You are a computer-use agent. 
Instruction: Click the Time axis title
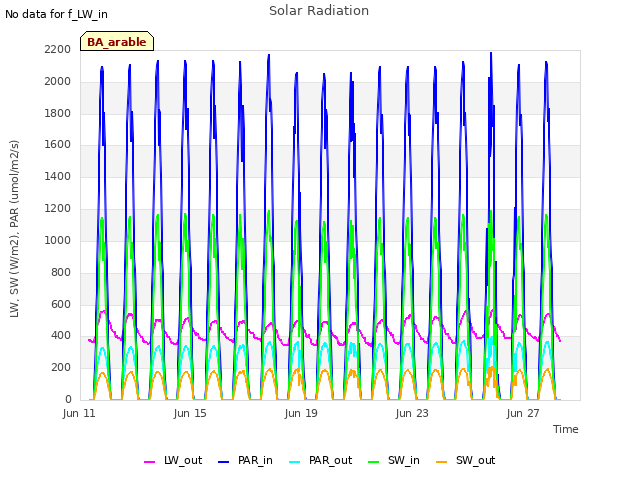566,429
